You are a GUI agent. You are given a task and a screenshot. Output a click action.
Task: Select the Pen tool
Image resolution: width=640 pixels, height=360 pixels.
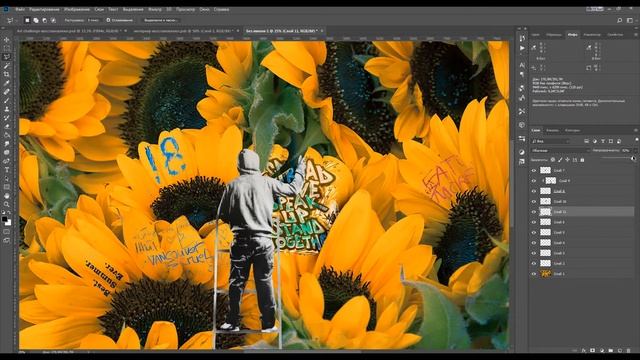tap(7, 161)
